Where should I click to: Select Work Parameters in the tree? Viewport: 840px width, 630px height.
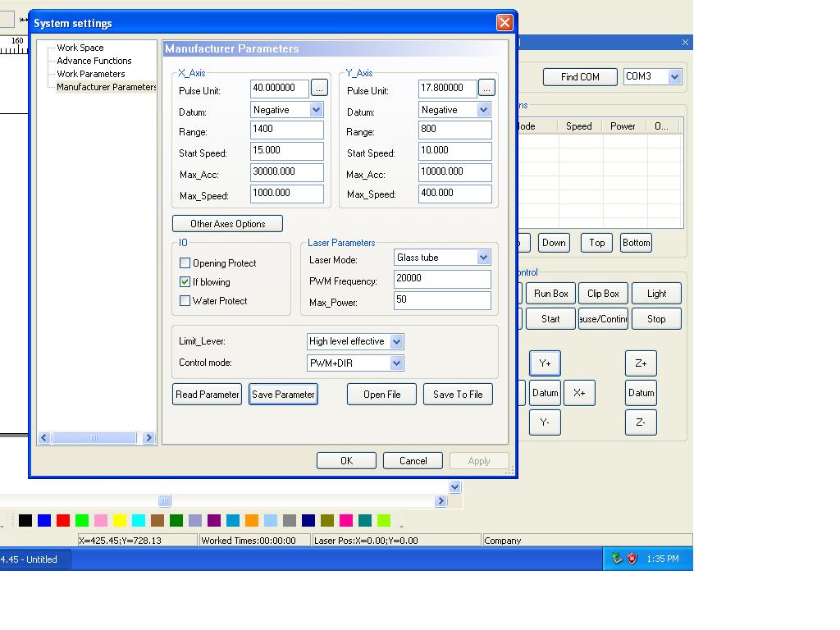[x=90, y=74]
